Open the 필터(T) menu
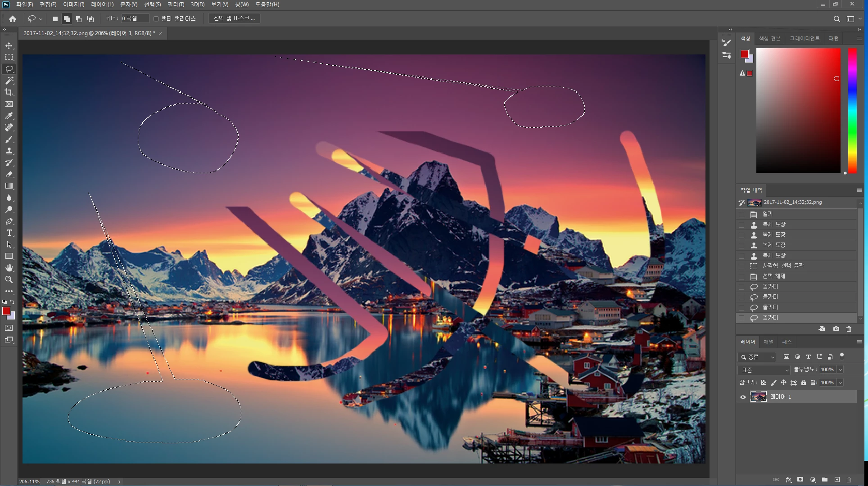 [176, 4]
